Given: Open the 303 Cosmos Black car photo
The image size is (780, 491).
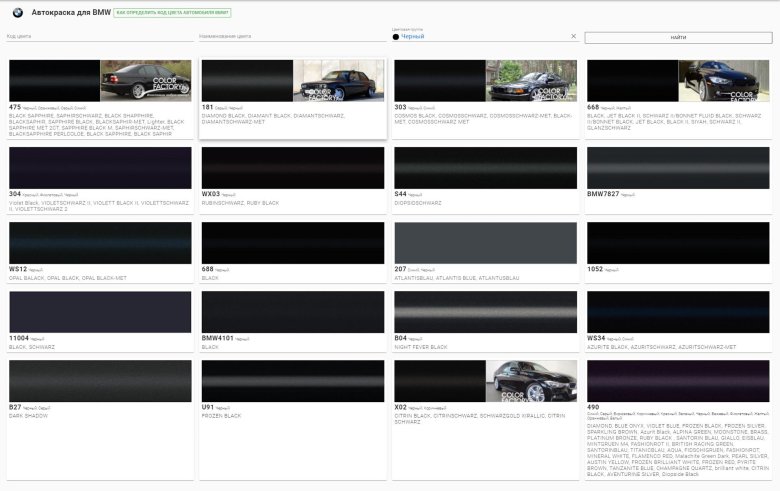Looking at the screenshot, I should coord(532,81).
